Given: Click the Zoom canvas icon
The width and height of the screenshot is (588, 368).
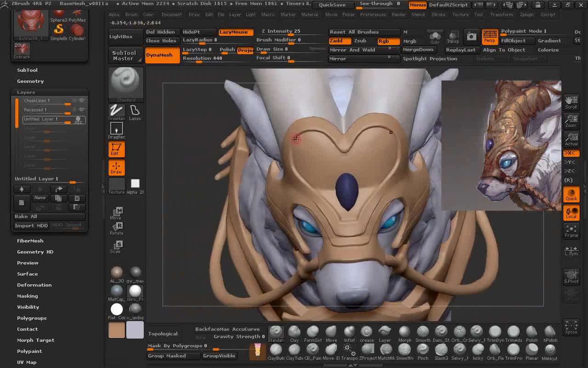Looking at the screenshot, I should pyautogui.click(x=571, y=121).
